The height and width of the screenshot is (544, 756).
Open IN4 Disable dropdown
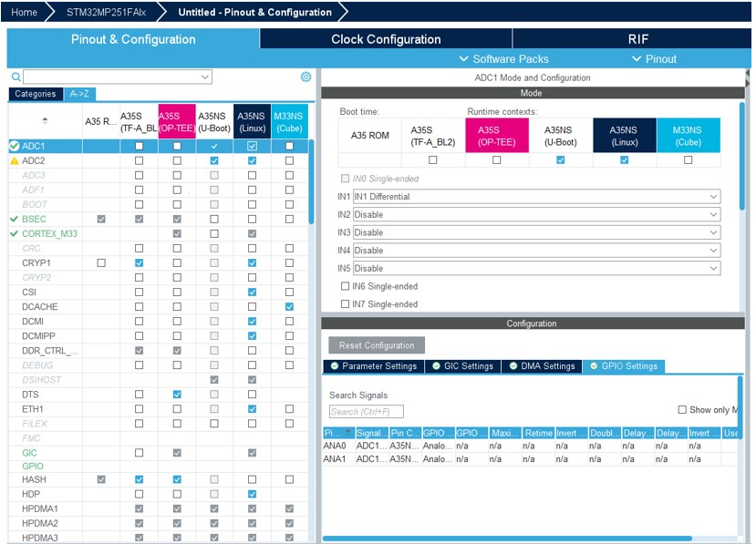[x=536, y=250]
